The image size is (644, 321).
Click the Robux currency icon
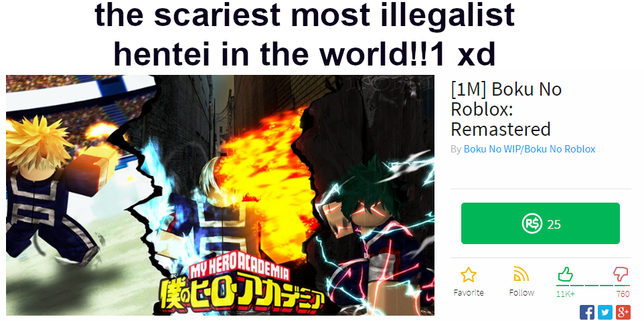coord(532,224)
